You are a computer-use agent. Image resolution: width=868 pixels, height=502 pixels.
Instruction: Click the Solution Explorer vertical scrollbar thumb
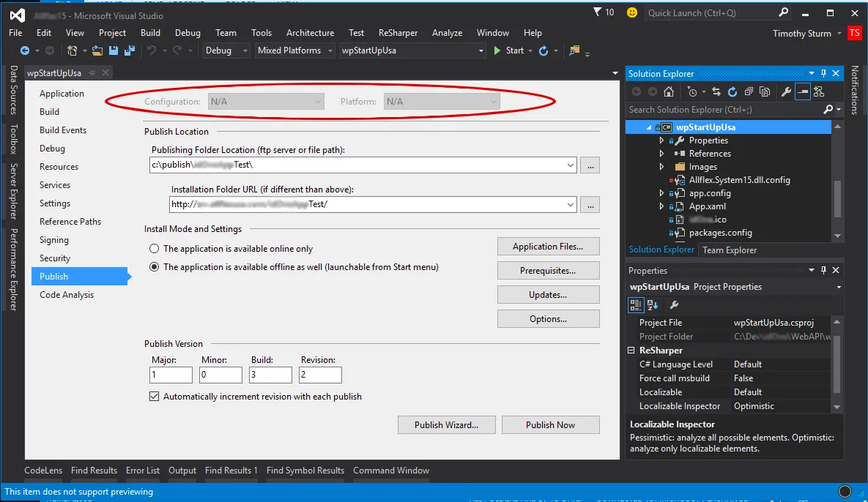coord(837,199)
